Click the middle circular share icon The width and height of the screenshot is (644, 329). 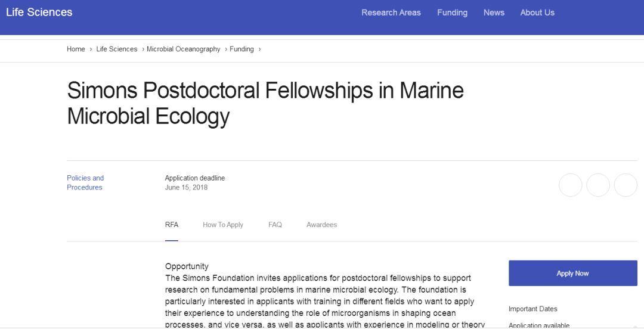[x=598, y=185]
